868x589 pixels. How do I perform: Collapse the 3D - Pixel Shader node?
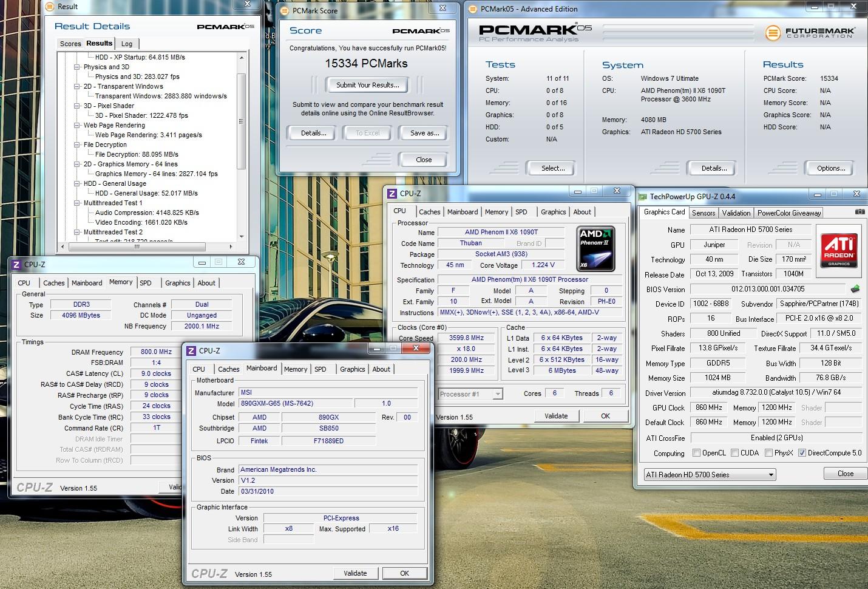click(x=77, y=106)
